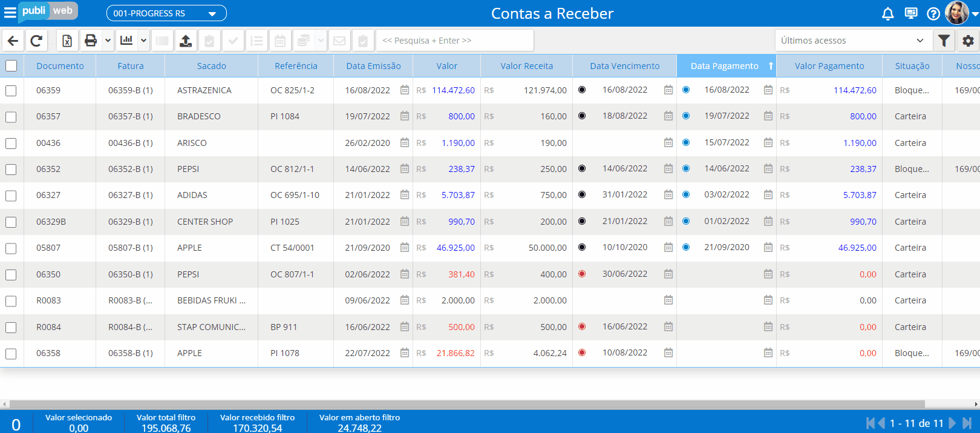The width and height of the screenshot is (980, 433).
Task: Check the row for documento 06359
Action: click(x=11, y=91)
